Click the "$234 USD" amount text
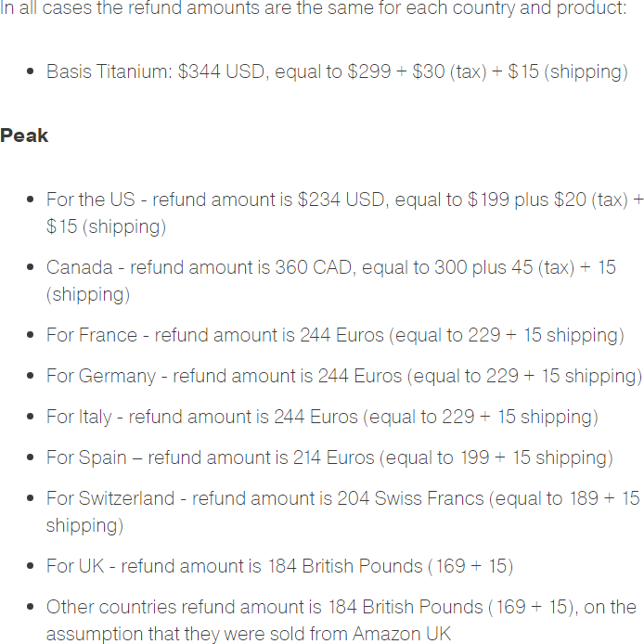644x644 pixels. click(341, 200)
